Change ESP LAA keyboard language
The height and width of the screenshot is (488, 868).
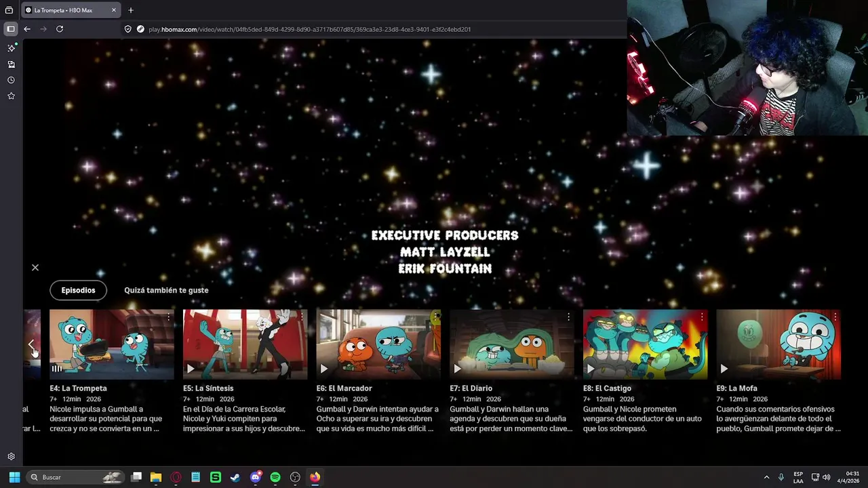798,477
